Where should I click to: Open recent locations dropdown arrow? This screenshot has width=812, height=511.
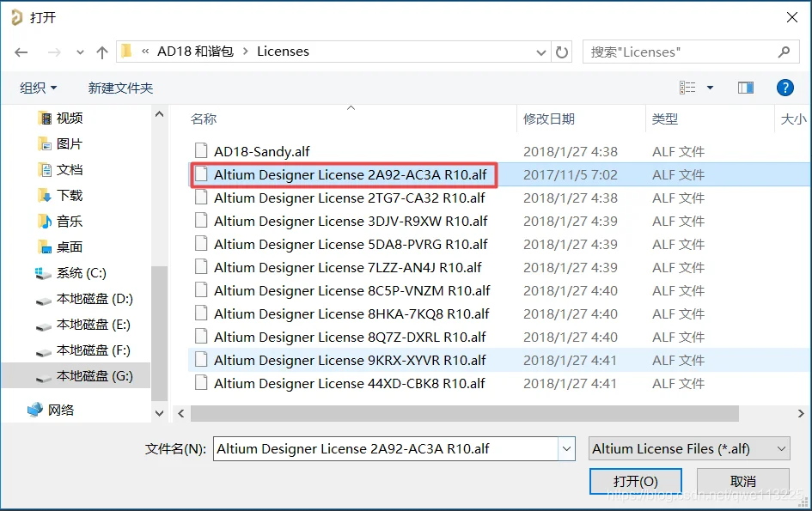pos(80,52)
